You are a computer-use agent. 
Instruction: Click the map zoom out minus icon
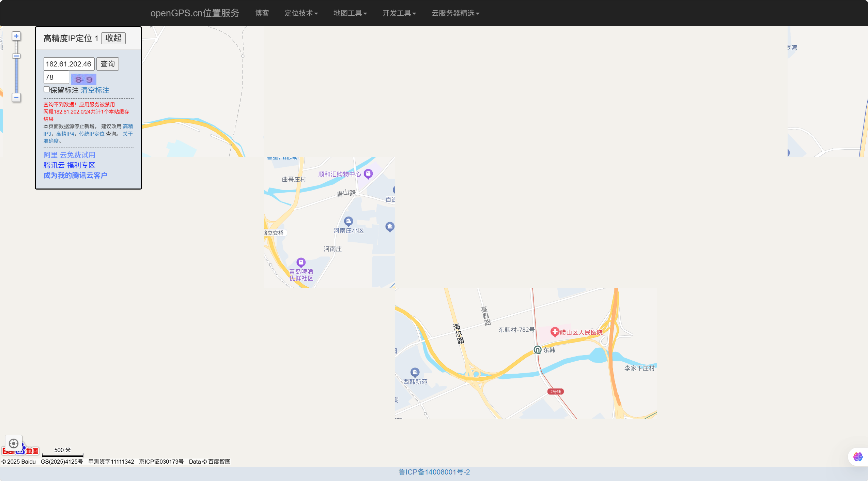pyautogui.click(x=16, y=97)
